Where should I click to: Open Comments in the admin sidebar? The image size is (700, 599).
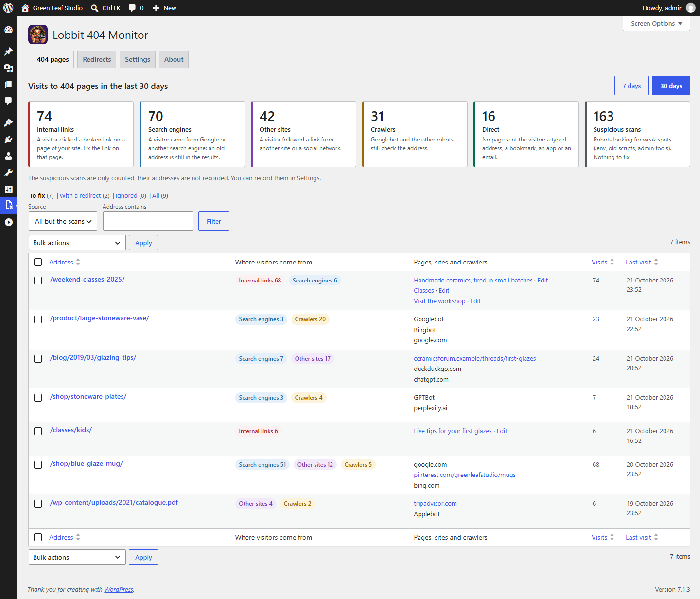coord(8,101)
